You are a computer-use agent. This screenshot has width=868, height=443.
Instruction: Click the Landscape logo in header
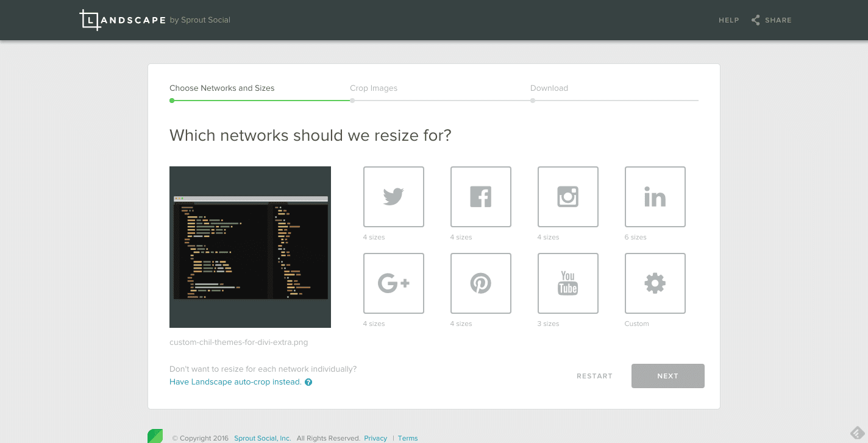tap(122, 20)
